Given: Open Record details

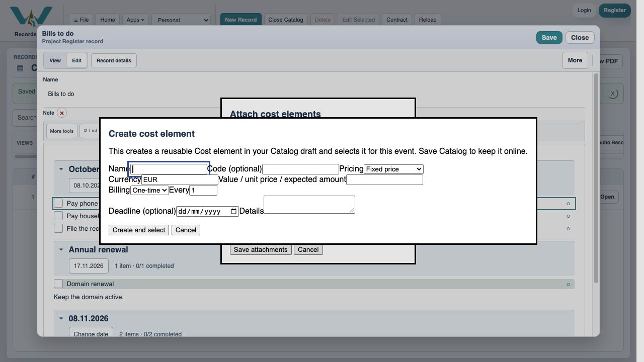Looking at the screenshot, I should 114,60.
